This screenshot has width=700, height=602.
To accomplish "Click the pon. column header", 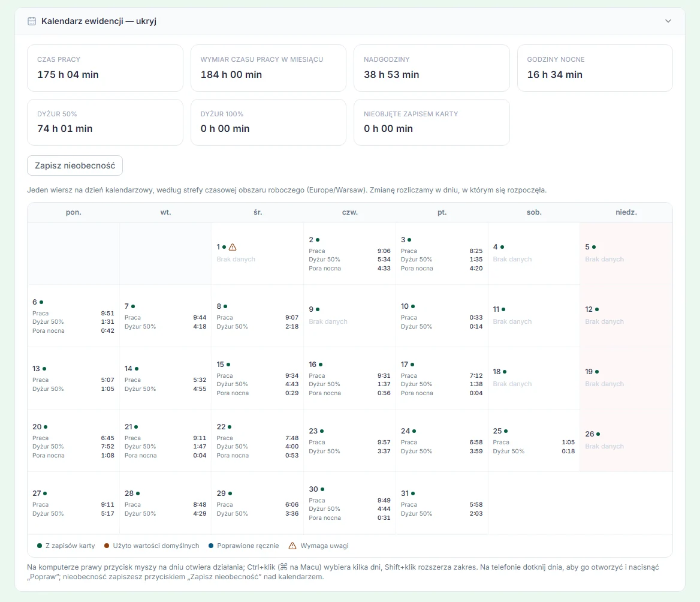I will [x=74, y=212].
